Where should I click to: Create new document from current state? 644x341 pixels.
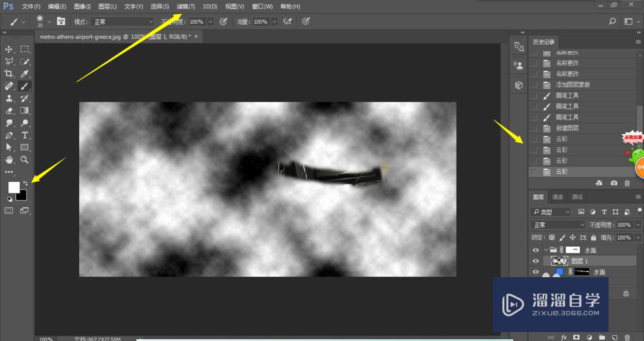click(599, 183)
